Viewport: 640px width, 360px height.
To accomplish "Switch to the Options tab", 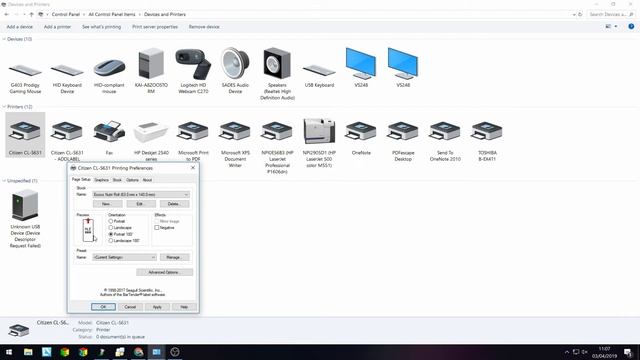I will pos(132,180).
